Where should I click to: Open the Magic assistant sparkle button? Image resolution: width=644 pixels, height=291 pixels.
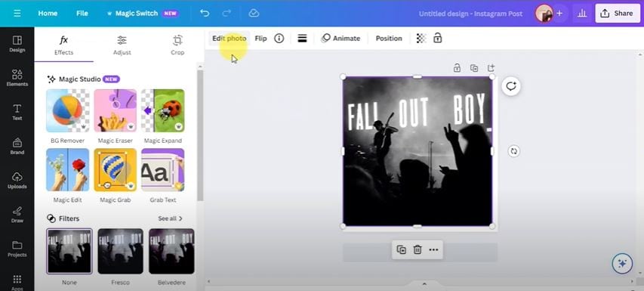pos(622,264)
